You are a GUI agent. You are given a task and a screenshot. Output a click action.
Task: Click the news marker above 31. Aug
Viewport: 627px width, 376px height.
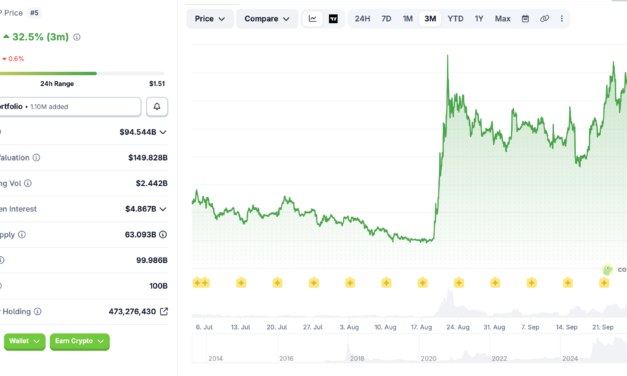pos(495,283)
